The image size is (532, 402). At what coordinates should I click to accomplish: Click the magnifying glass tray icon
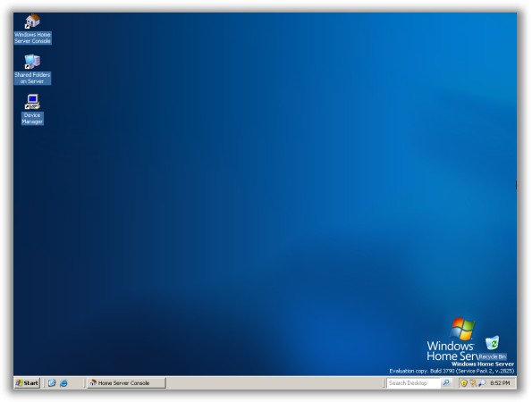(x=482, y=383)
